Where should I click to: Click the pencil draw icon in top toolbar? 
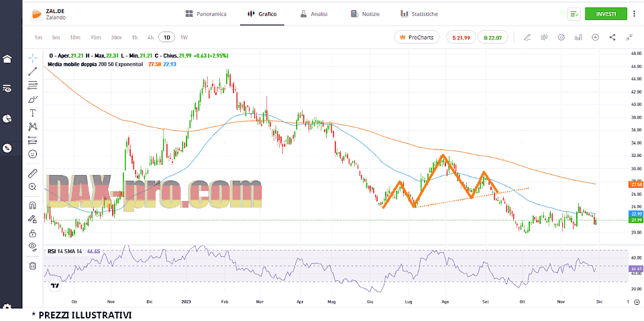527,38
